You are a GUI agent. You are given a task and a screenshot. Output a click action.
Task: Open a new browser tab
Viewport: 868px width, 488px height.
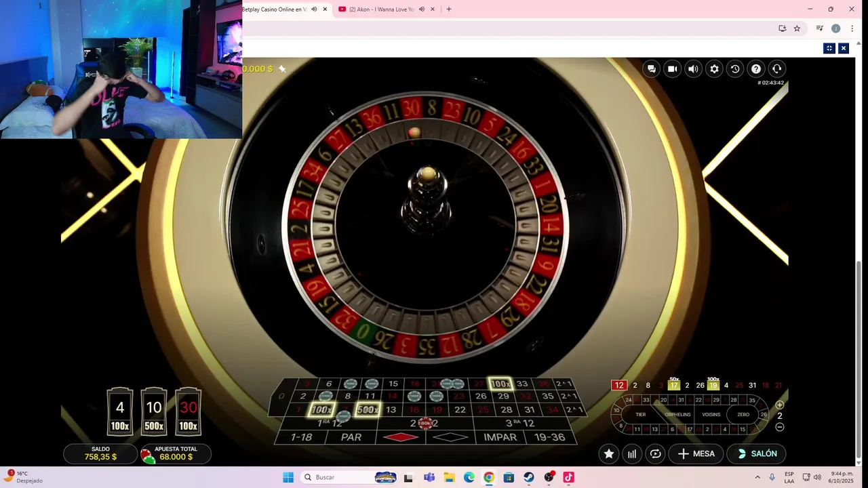coord(449,9)
